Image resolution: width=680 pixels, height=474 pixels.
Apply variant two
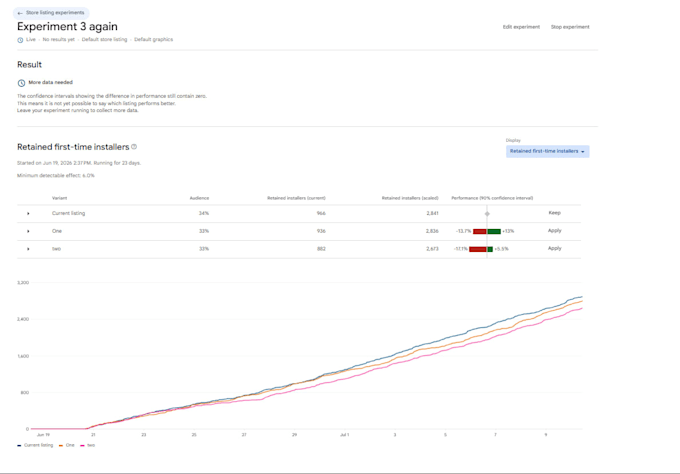[x=554, y=248]
